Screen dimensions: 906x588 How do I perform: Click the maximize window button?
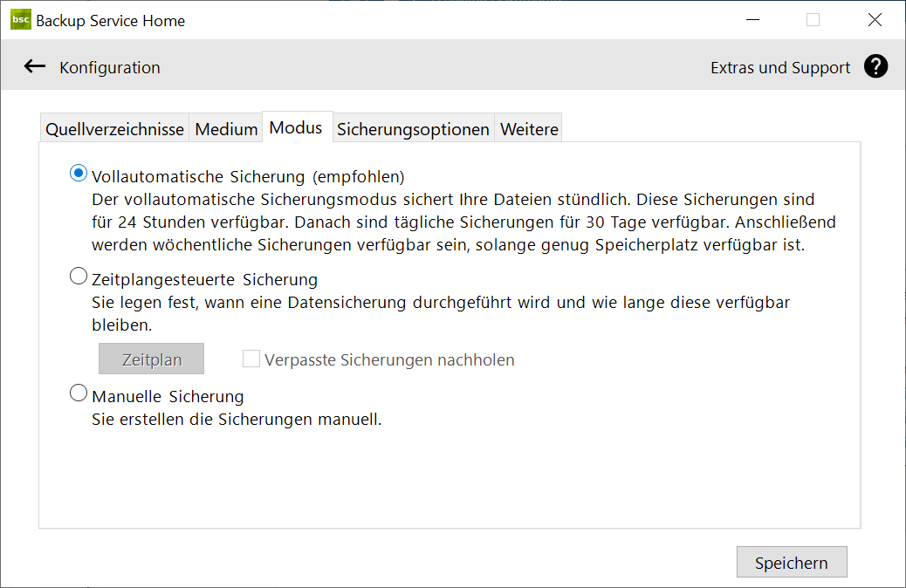point(813,20)
